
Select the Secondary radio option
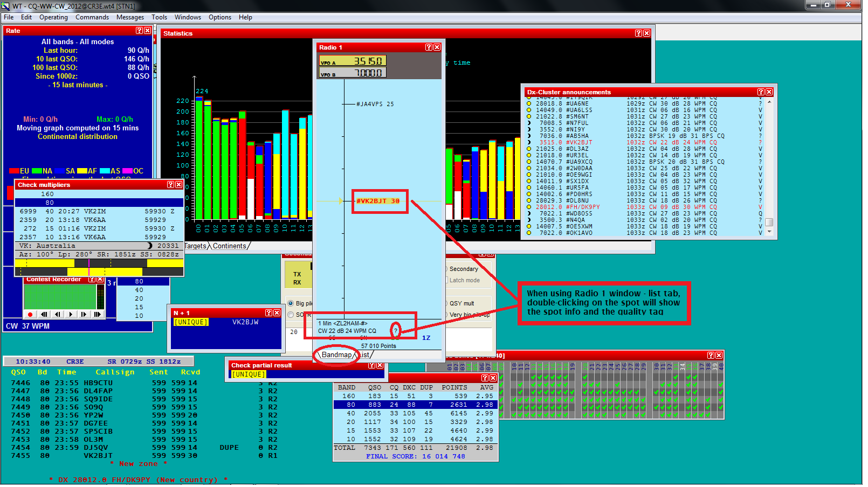[463, 269]
